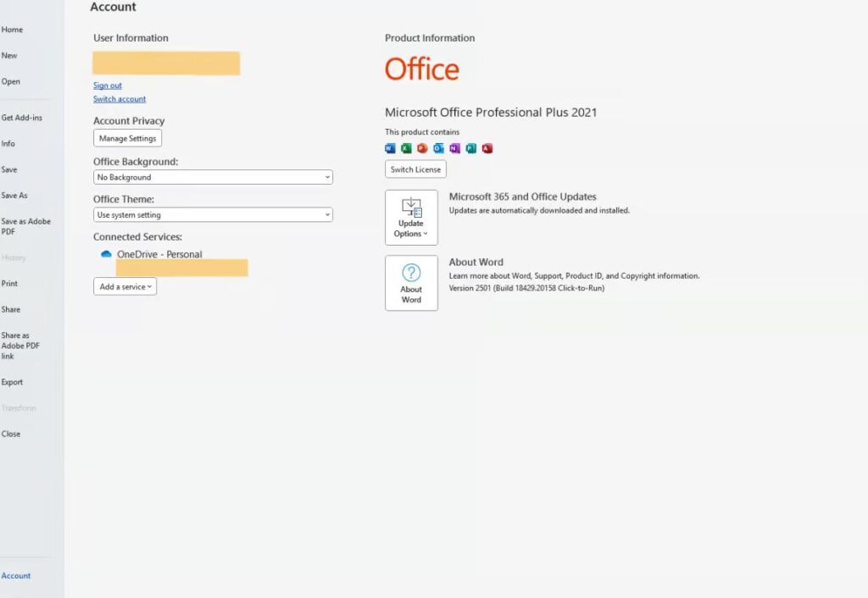Open the Update Options dropdown button
Screen dimensions: 868x598
pyautogui.click(x=411, y=218)
